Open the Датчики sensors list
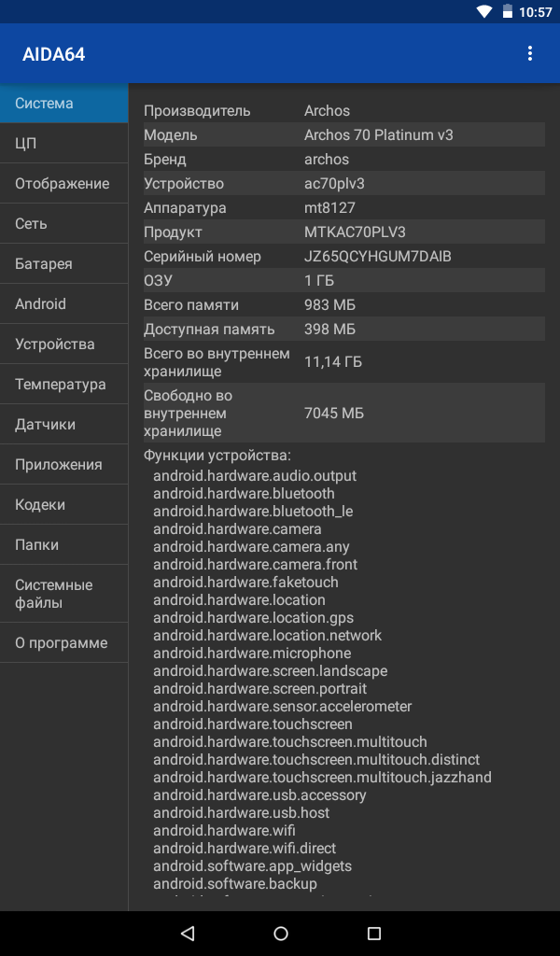Screen dimensions: 560x956 (x=64, y=425)
